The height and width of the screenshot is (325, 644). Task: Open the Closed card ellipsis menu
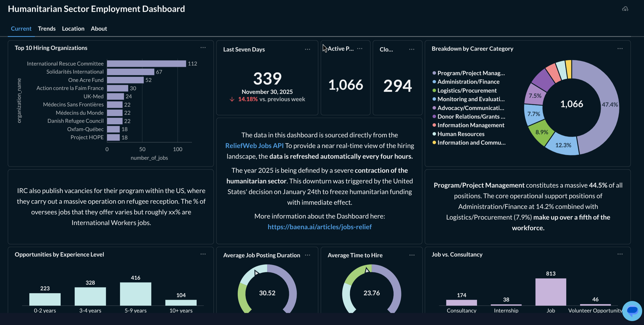[412, 49]
